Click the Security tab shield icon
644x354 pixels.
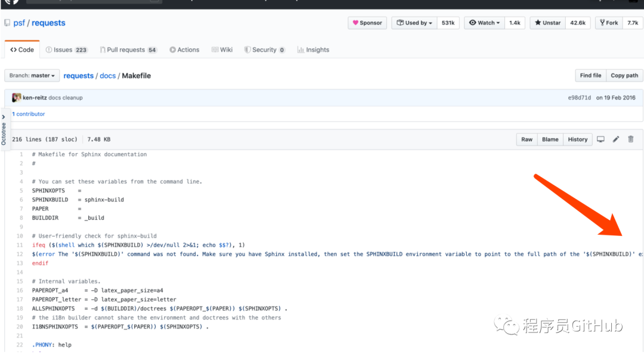click(x=247, y=49)
